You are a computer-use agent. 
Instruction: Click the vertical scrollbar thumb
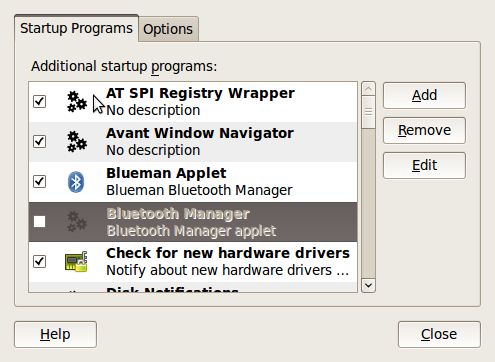[x=368, y=112]
